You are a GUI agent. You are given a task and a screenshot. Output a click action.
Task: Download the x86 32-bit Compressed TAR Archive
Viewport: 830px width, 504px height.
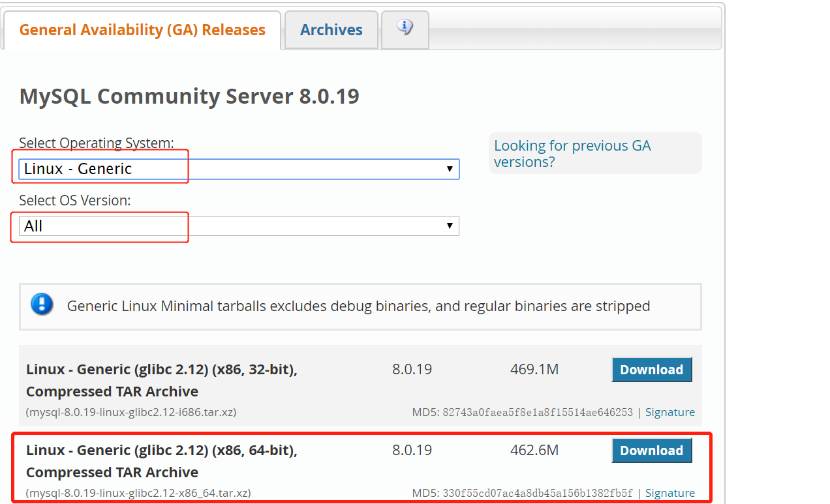tap(651, 369)
